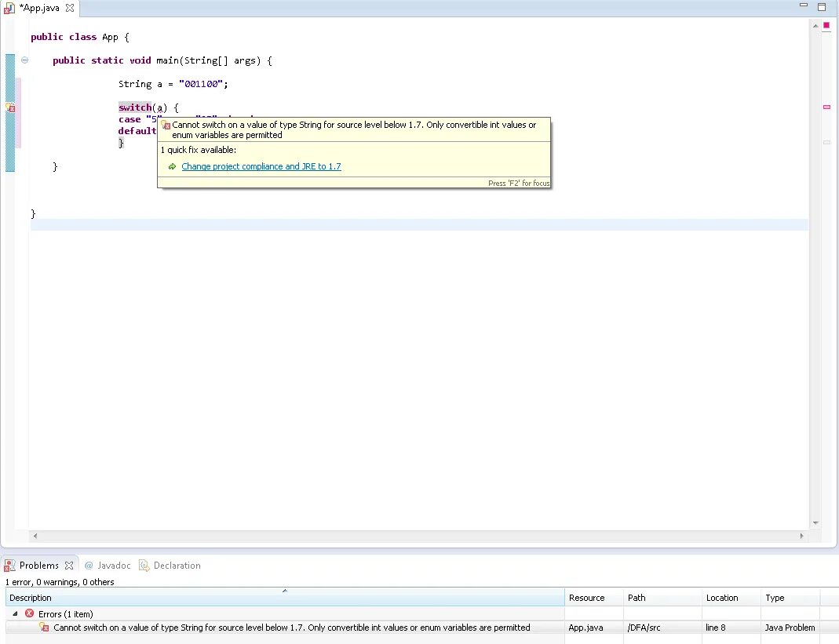
Task: Click the editor vertical scroll down arrow
Action: (x=815, y=522)
